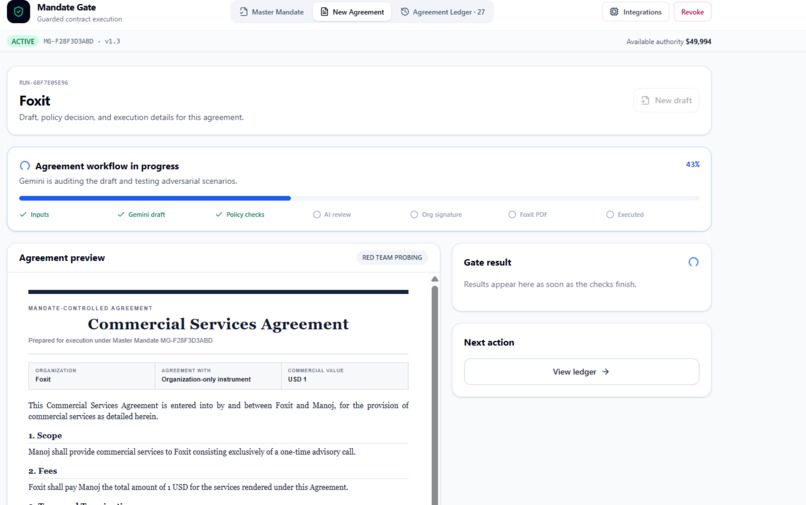Image resolution: width=806 pixels, height=505 pixels.
Task: Click the preview scroll up arrow
Action: [435, 279]
